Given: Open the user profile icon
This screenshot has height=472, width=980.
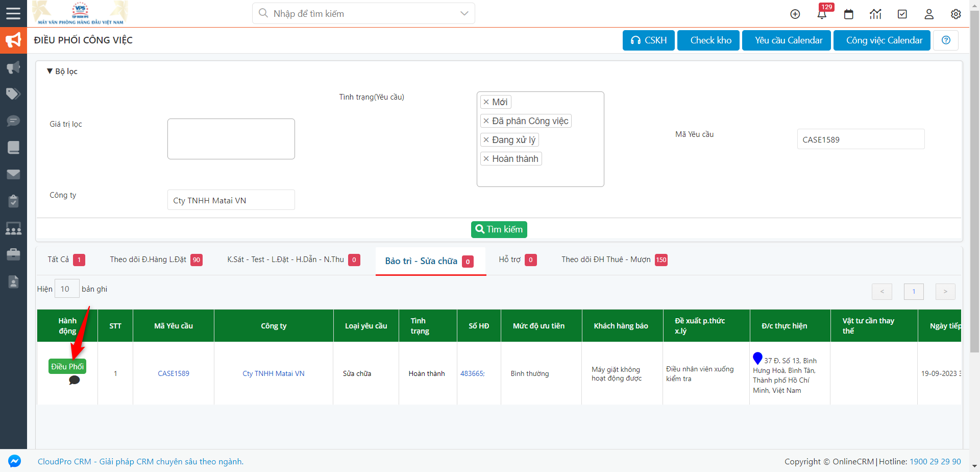Looking at the screenshot, I should [x=929, y=14].
